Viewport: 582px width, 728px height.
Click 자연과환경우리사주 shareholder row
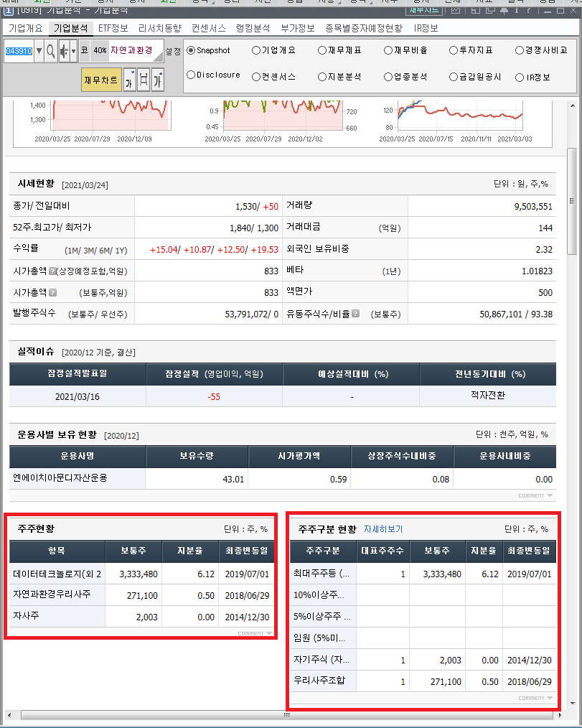141,594
